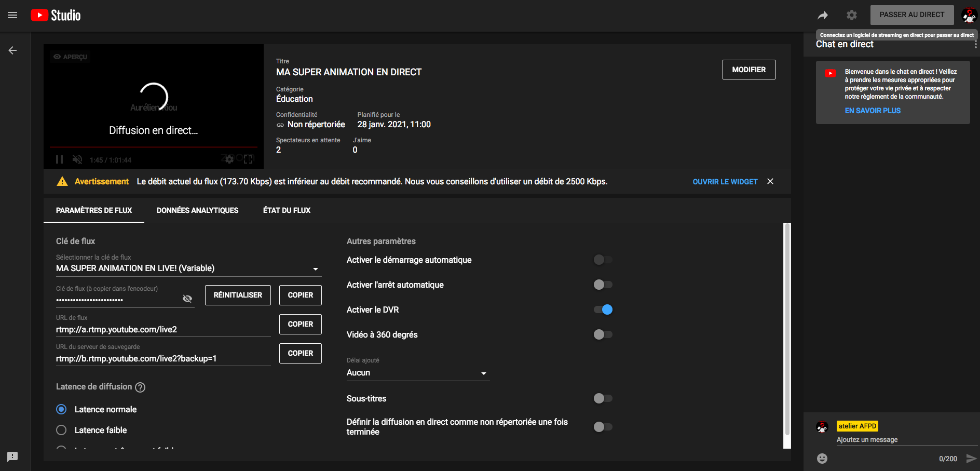The image size is (980, 471).
Task: Open latency help question mark
Action: pyautogui.click(x=140, y=387)
